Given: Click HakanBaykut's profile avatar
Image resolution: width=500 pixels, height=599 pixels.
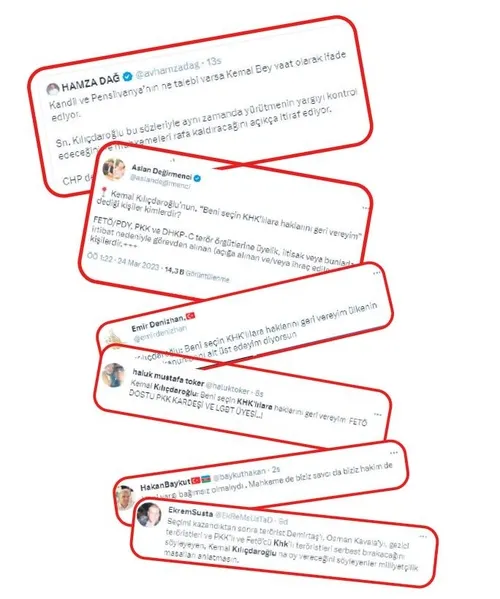Looking at the screenshot, I should tap(126, 498).
